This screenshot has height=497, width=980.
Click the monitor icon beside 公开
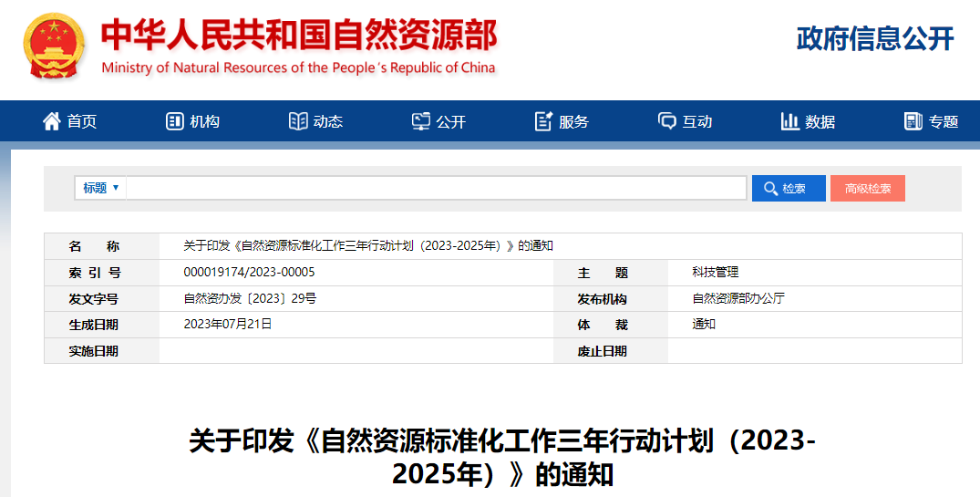[420, 121]
